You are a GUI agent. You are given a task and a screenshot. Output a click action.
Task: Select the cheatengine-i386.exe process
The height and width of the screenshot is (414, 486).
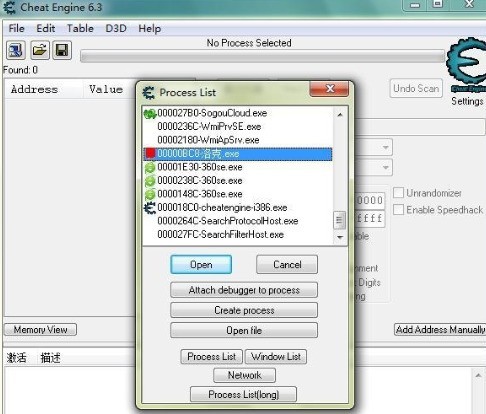pos(237,208)
